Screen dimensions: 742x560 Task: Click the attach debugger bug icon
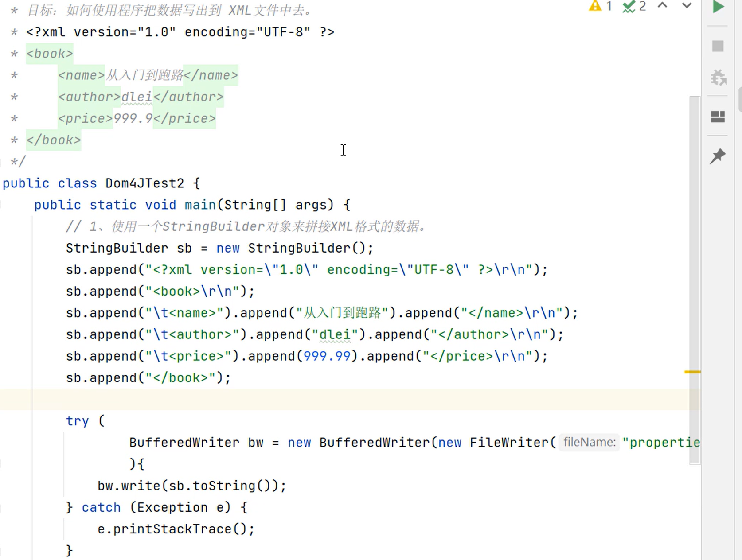point(719,78)
